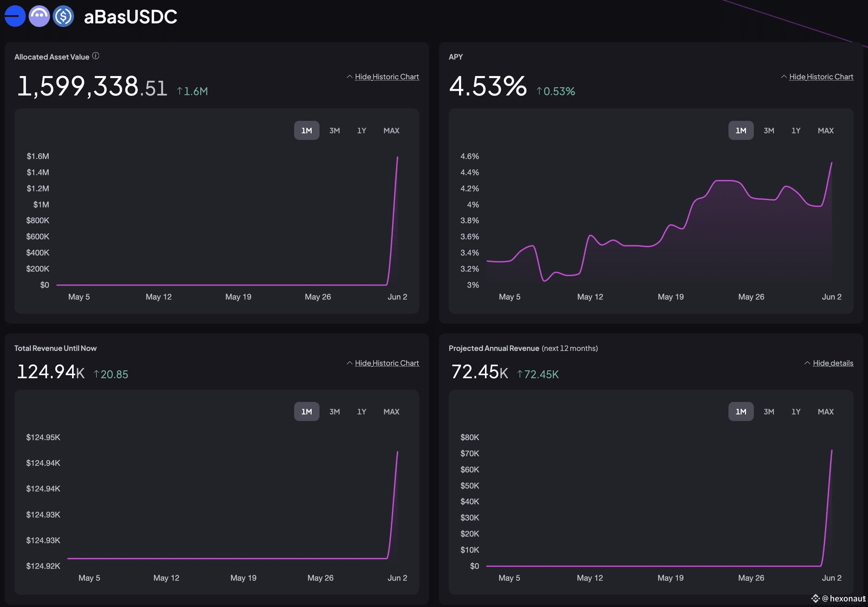Click the ↑1.6M allocated value change indicator

click(x=192, y=91)
